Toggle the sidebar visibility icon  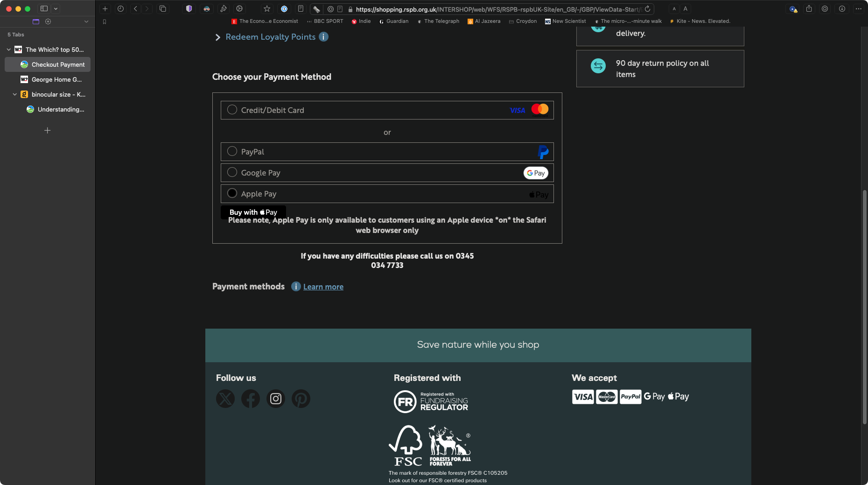pos(44,9)
